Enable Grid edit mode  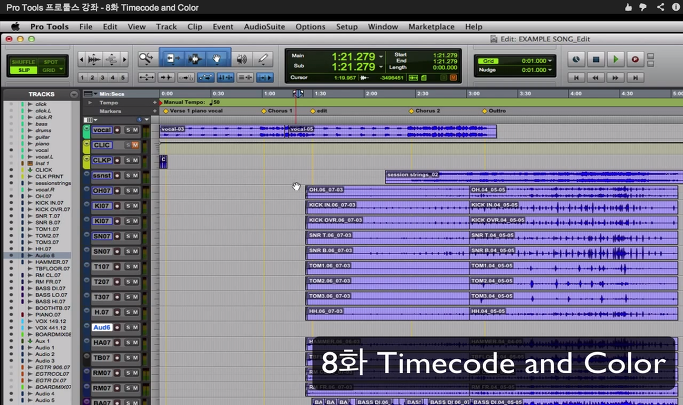(x=48, y=70)
